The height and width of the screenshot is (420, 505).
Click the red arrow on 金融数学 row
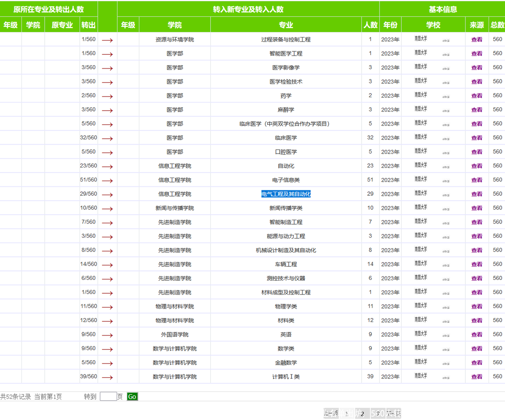tap(108, 362)
